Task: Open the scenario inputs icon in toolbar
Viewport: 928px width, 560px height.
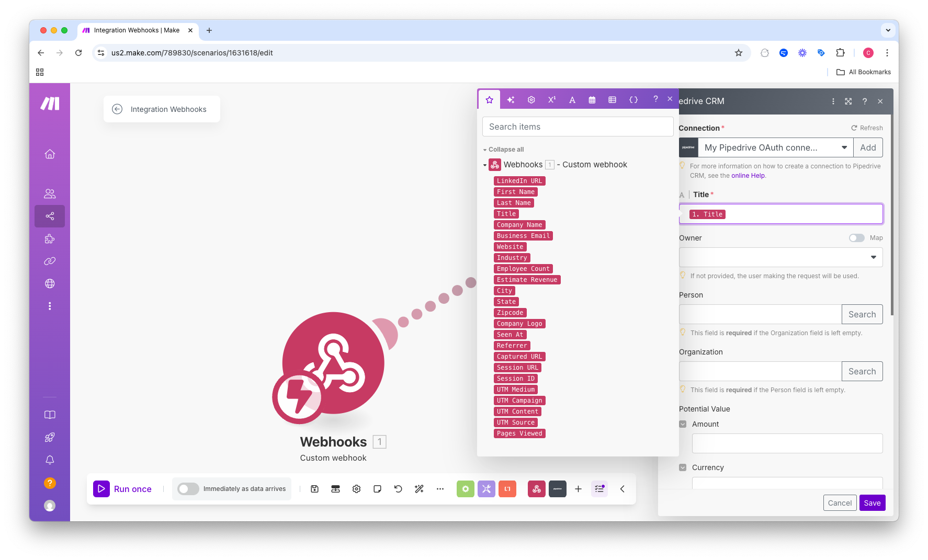Action: pos(335,489)
